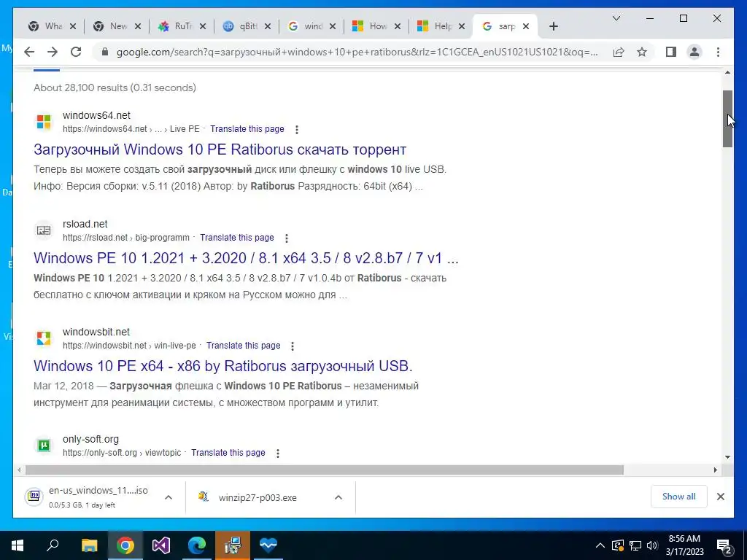
Task: Open result 'Загрузочный Windows 10 PE Ratiborus скачать торрент'
Action: tap(220, 149)
